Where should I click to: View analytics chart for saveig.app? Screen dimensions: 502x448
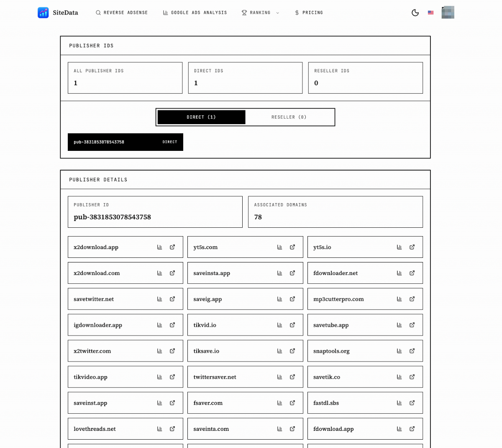pos(279,299)
